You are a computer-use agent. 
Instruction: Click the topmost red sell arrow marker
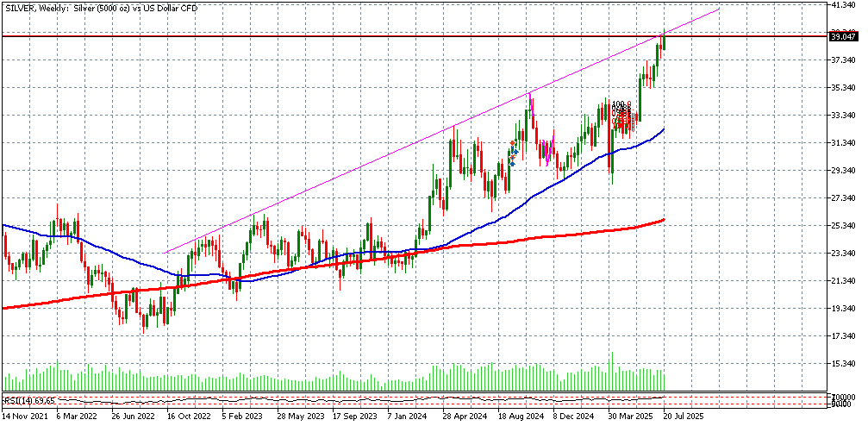pyautogui.click(x=513, y=143)
